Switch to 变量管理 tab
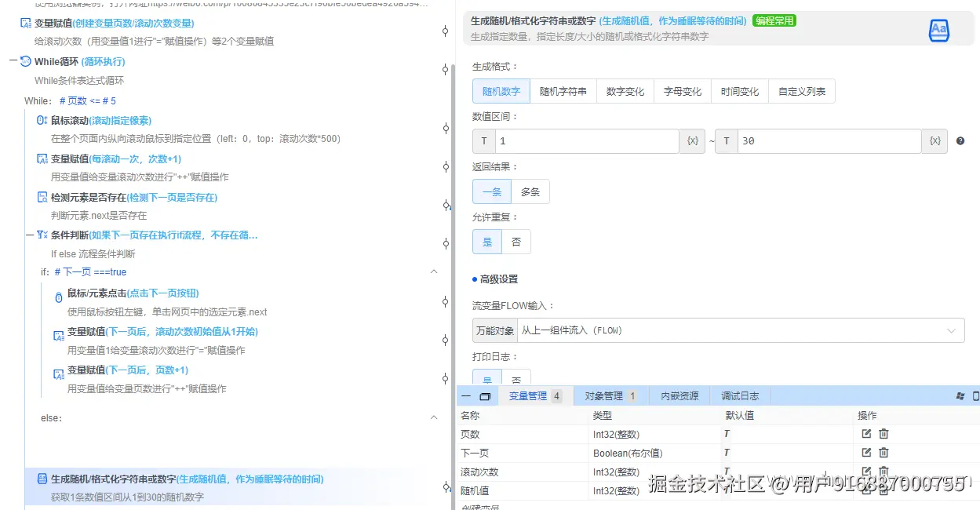 click(x=535, y=396)
